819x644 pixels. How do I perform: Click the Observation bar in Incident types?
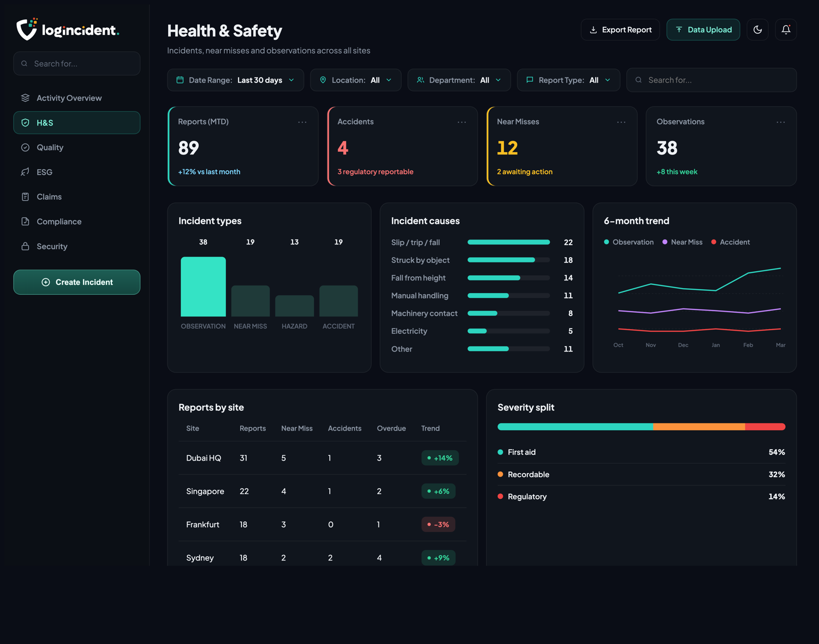click(x=203, y=287)
